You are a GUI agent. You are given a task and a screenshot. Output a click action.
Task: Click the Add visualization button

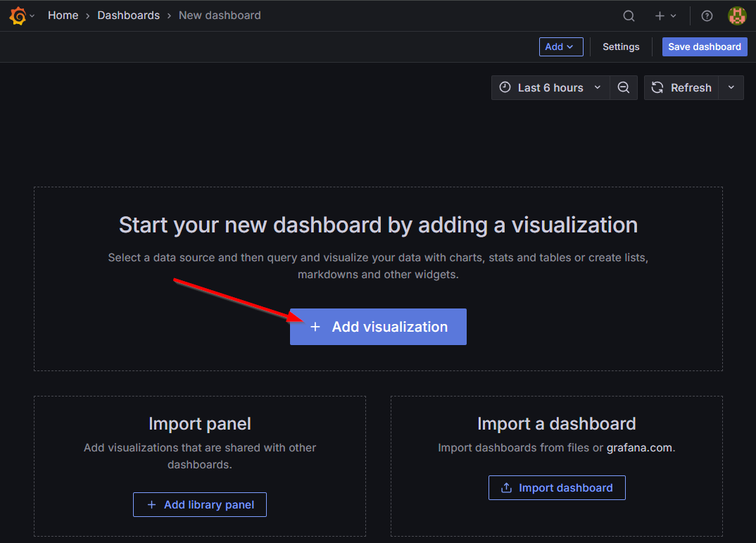[x=378, y=326]
